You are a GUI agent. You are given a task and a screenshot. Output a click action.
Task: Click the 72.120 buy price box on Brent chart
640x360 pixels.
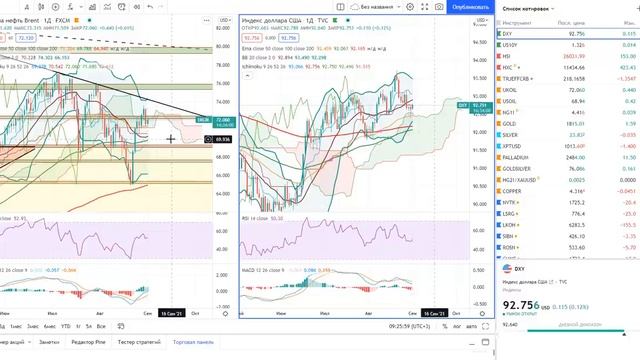tap(26, 38)
